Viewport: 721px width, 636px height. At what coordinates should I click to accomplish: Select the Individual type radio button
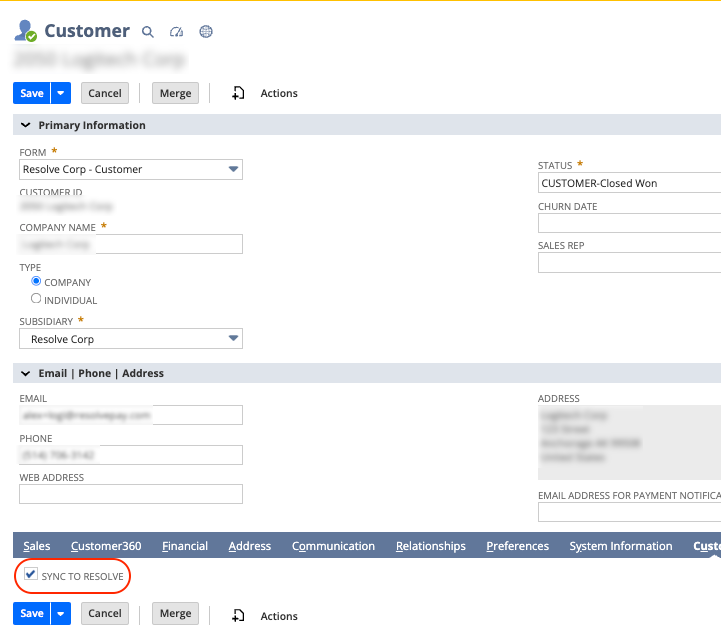click(36, 299)
